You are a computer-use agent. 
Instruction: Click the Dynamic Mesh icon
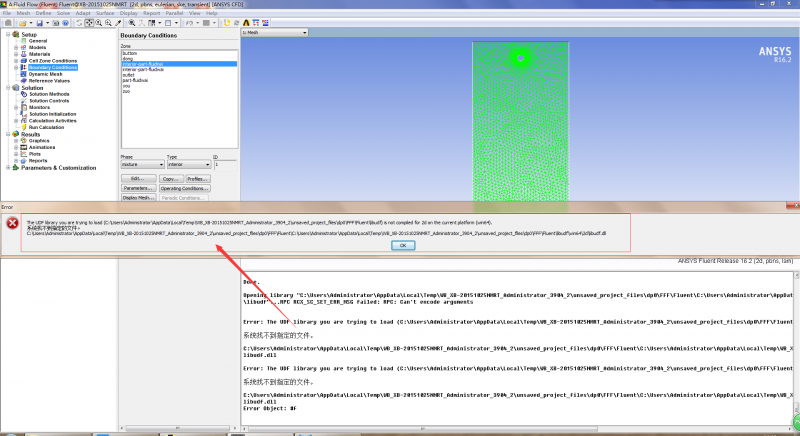click(x=23, y=74)
